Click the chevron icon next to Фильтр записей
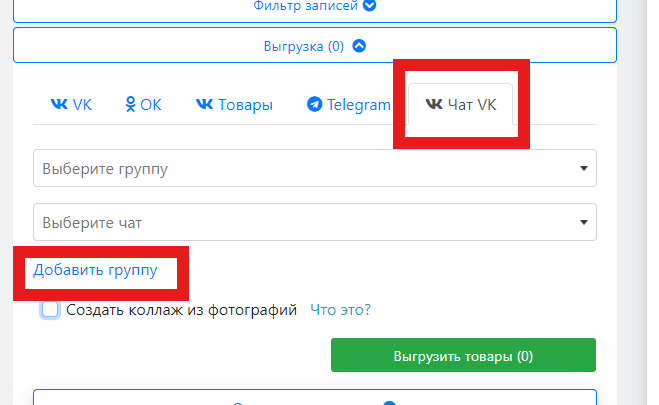 [x=369, y=5]
